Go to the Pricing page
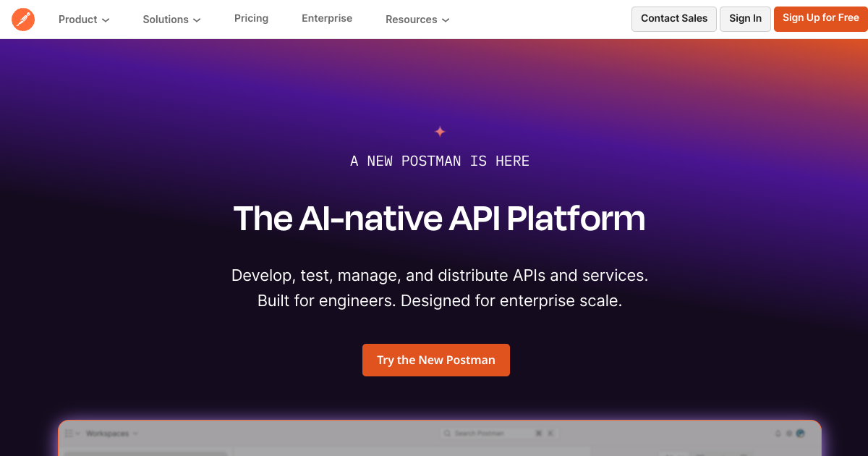Viewport: 868px width, 456px height. (x=251, y=18)
